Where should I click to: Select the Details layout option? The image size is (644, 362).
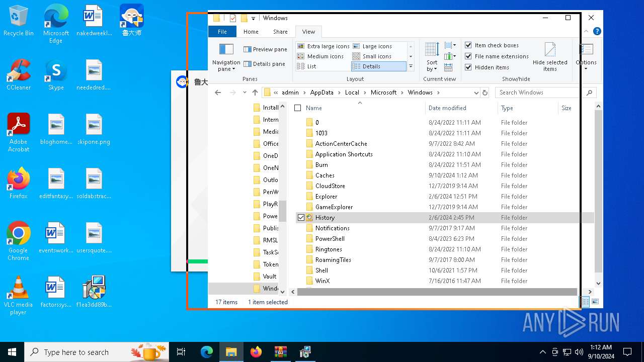coord(378,66)
